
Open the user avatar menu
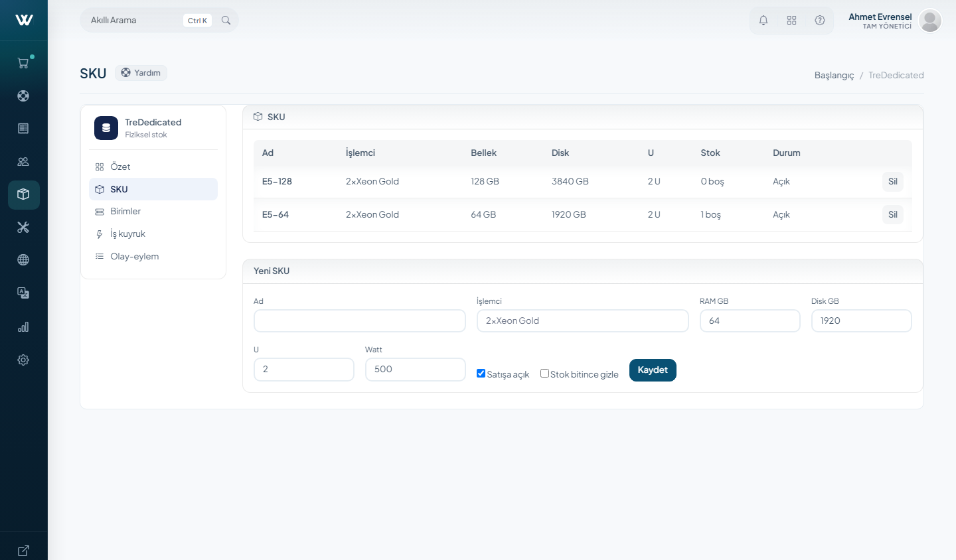[x=930, y=21]
